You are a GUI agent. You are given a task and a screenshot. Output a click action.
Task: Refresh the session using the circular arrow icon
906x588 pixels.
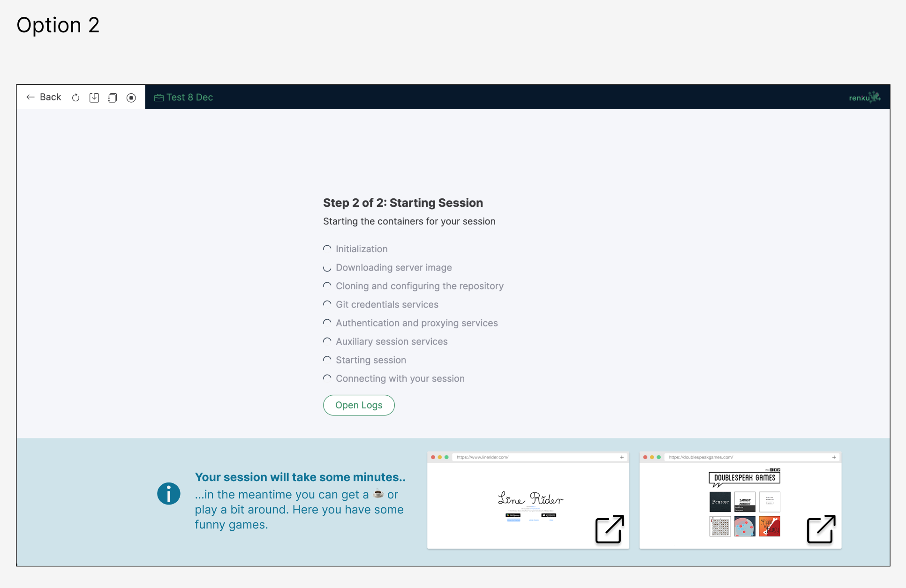pos(75,98)
